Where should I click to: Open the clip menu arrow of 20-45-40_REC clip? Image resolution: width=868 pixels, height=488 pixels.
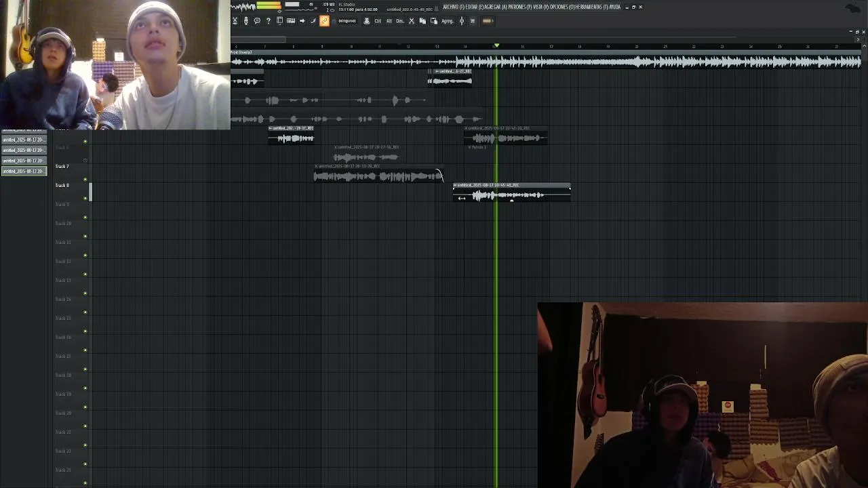pyautogui.click(x=456, y=185)
